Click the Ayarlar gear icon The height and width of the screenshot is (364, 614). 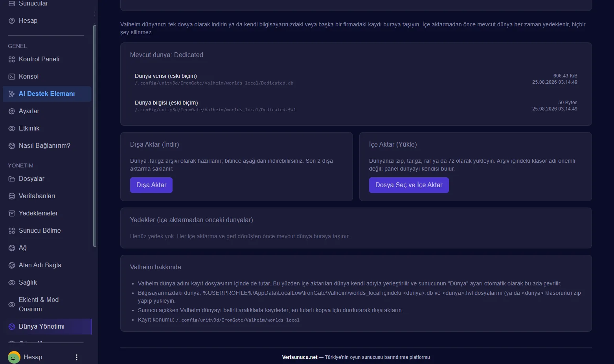(12, 111)
